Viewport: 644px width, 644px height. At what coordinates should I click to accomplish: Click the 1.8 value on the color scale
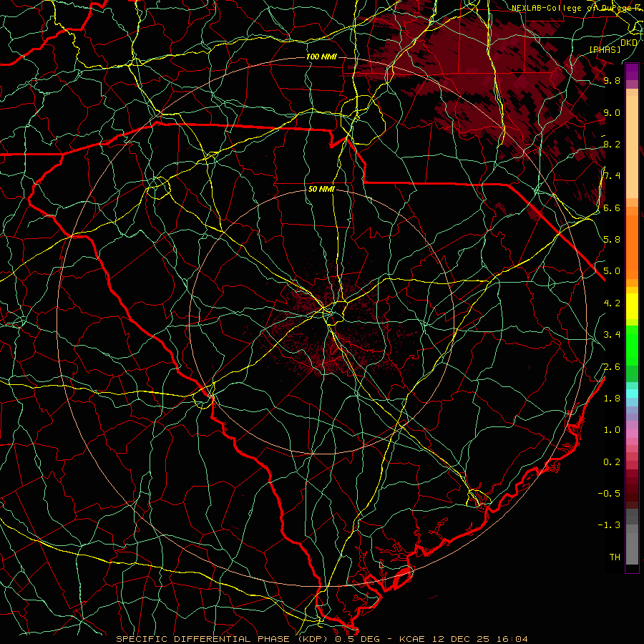(612, 399)
